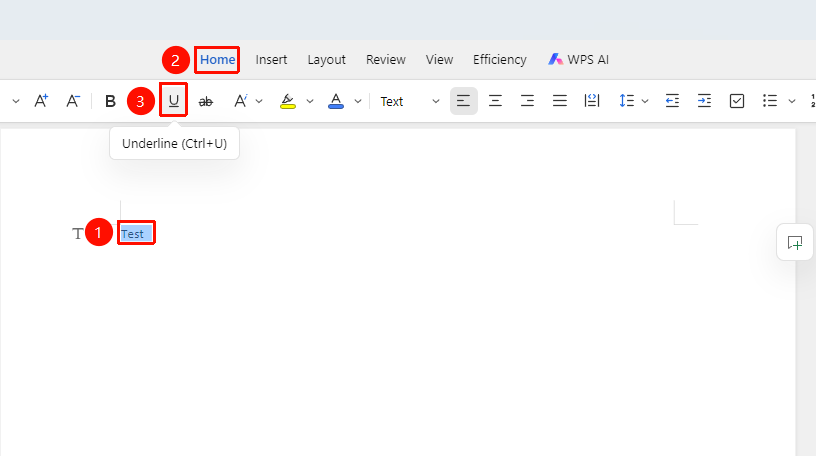Open the Insert tab
The width and height of the screenshot is (816, 456).
click(271, 60)
